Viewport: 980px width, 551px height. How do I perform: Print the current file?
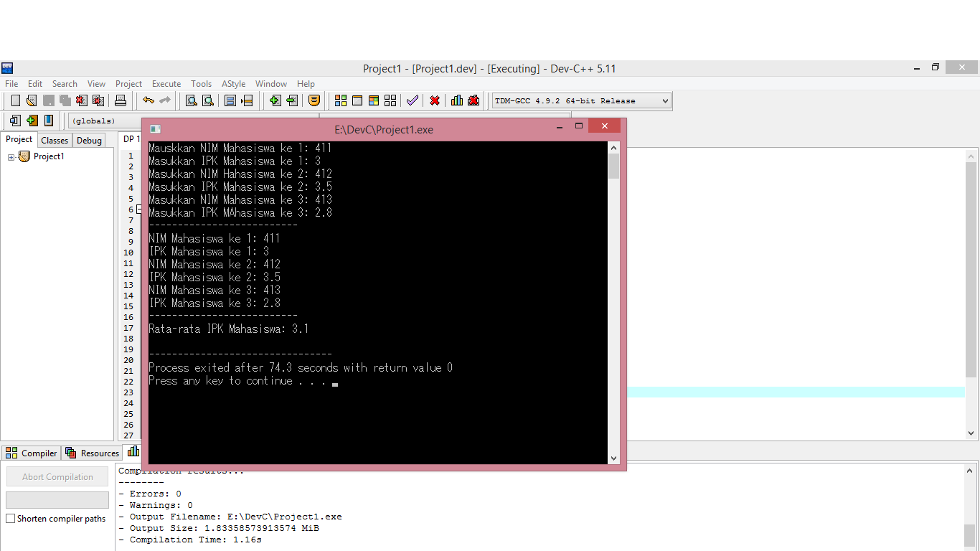pos(121,100)
